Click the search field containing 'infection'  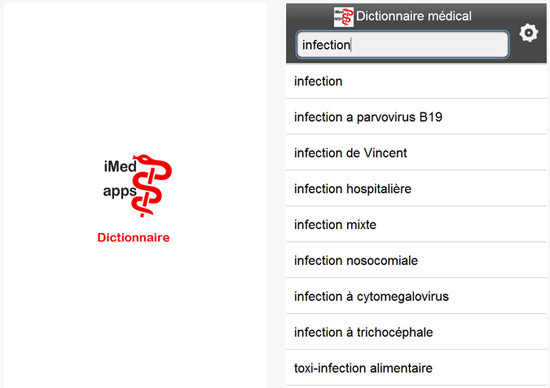coord(402,45)
